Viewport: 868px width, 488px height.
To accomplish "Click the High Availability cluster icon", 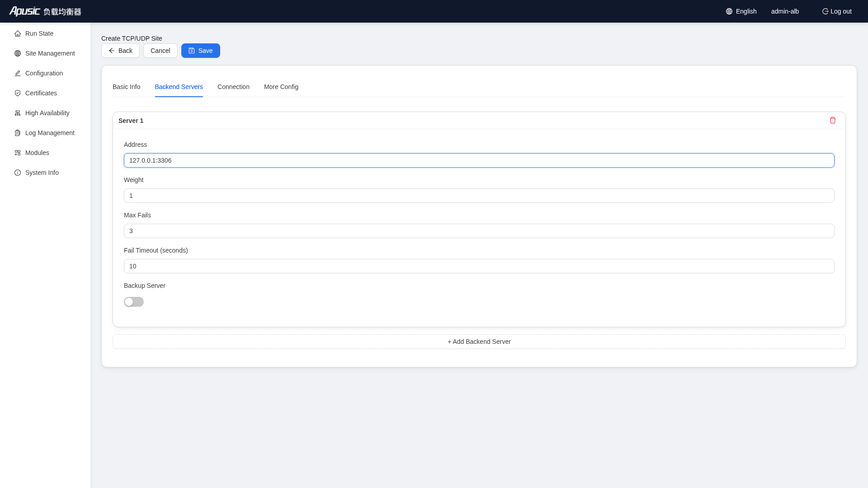I will (18, 113).
